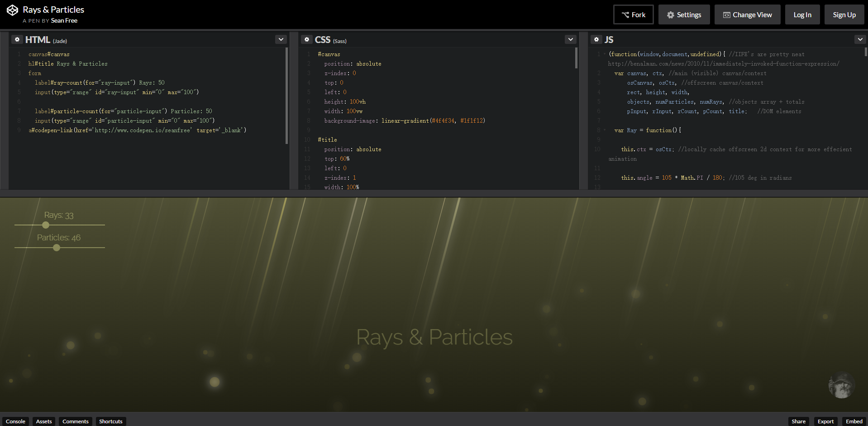The image size is (868, 426).
Task: Click the author avatar in the preview
Action: click(x=841, y=385)
